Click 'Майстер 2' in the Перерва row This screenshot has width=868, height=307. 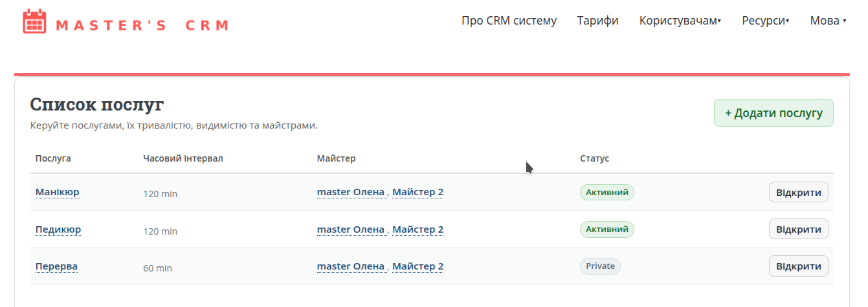[x=417, y=266]
